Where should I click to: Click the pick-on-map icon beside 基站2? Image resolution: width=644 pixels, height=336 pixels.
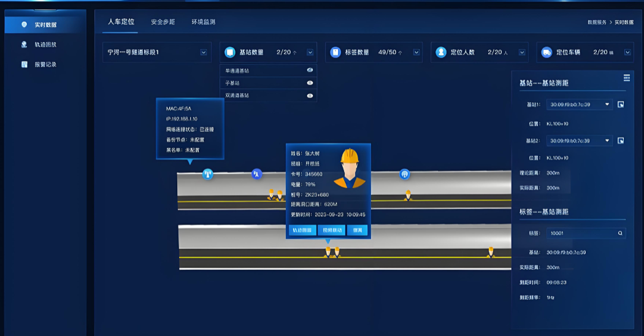coord(621,141)
